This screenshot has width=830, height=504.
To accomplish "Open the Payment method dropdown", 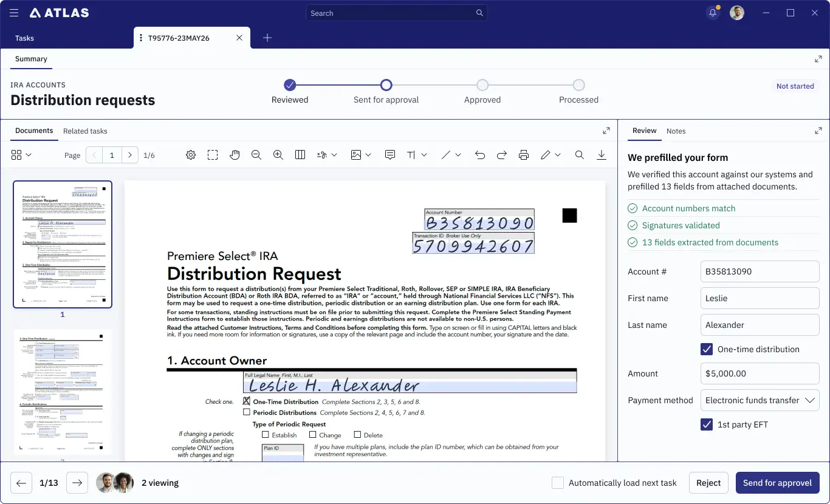I will (760, 400).
